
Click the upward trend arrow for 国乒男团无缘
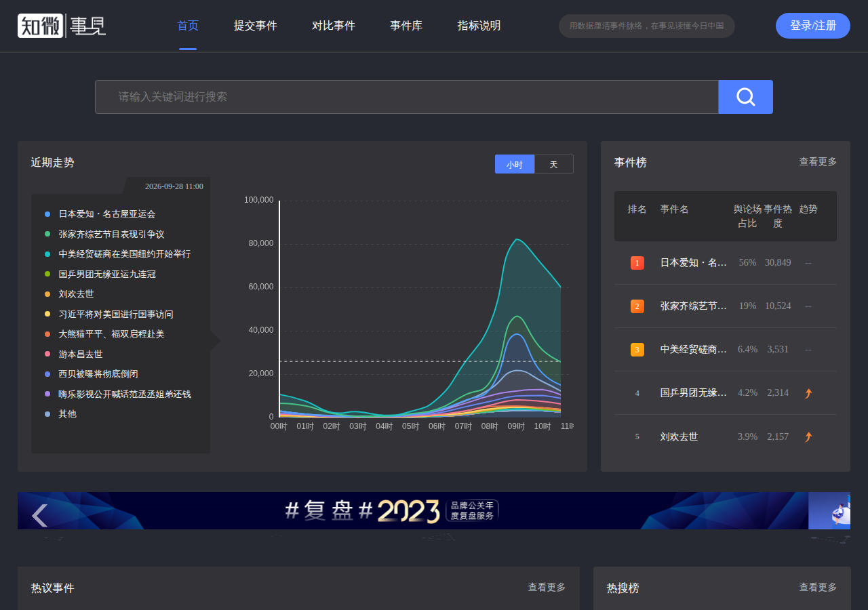point(808,393)
